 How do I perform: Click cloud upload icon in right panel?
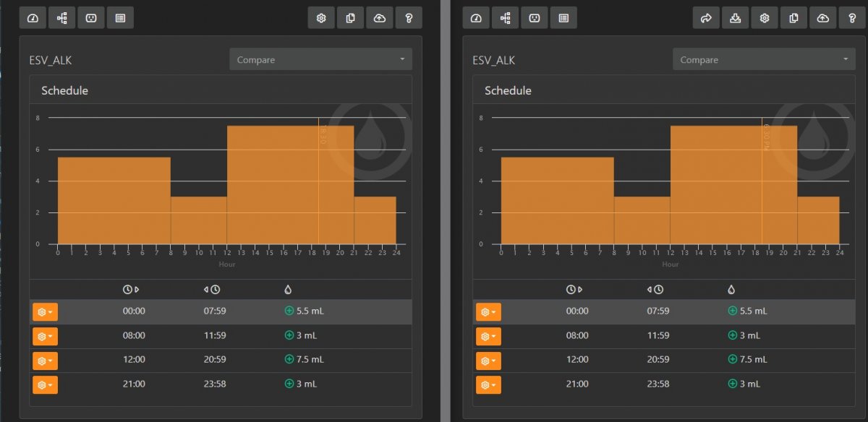coord(823,18)
